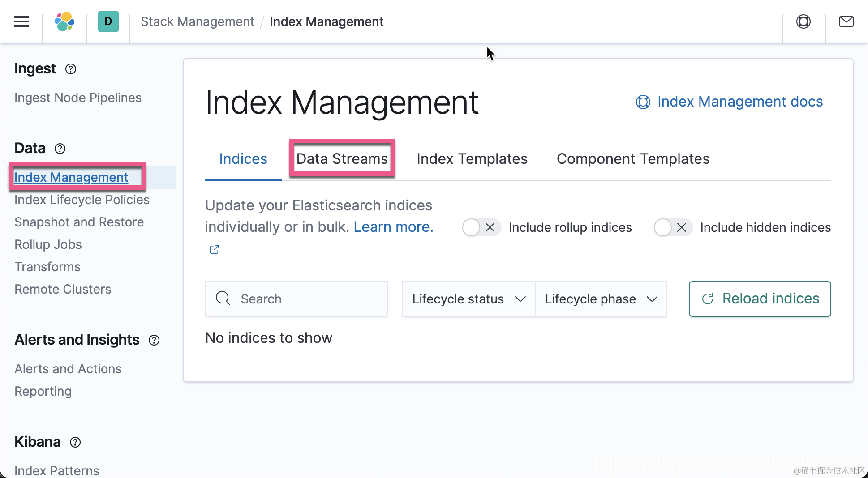
Task: Expand the Lifecycle status filter
Action: click(468, 299)
